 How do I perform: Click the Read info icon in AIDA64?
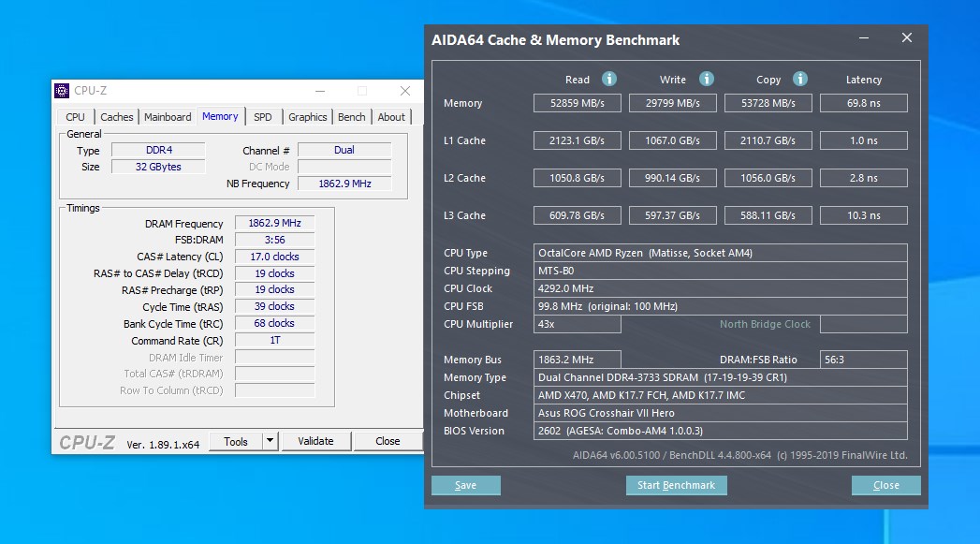point(608,79)
